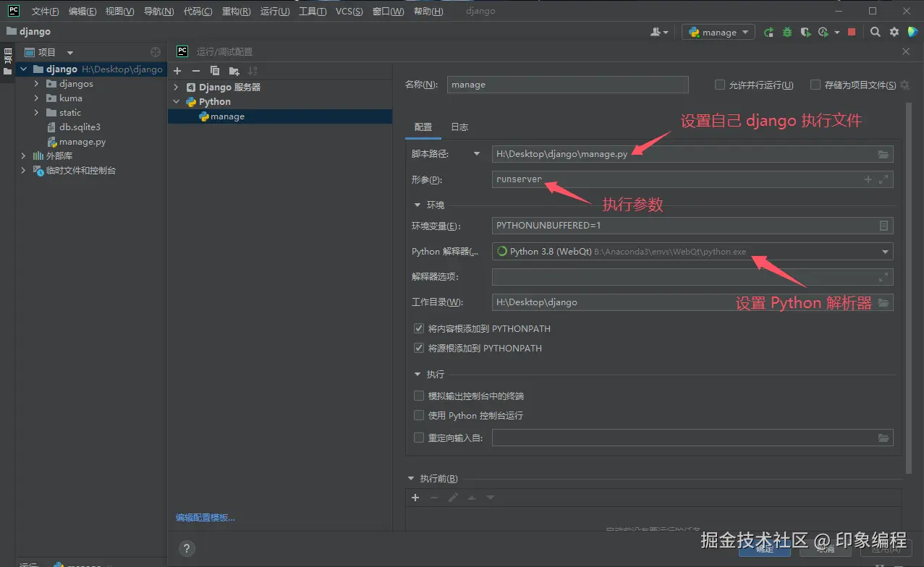
Task: Copy the selected run configuration icon
Action: tap(215, 71)
